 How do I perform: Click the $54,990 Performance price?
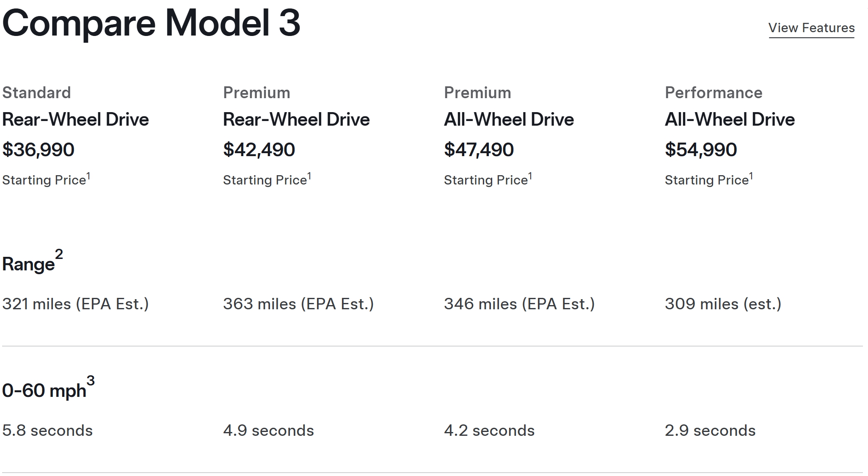(701, 150)
